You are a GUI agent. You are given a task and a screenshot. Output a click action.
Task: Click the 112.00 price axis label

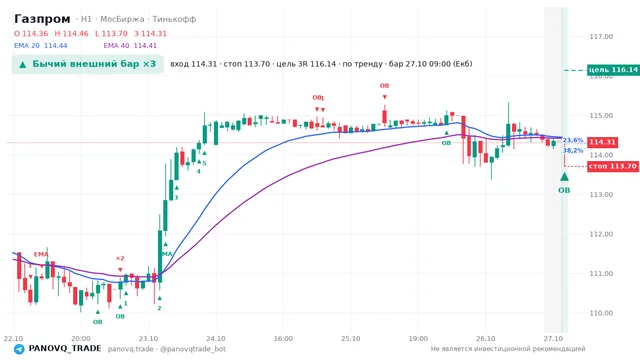[601, 234]
